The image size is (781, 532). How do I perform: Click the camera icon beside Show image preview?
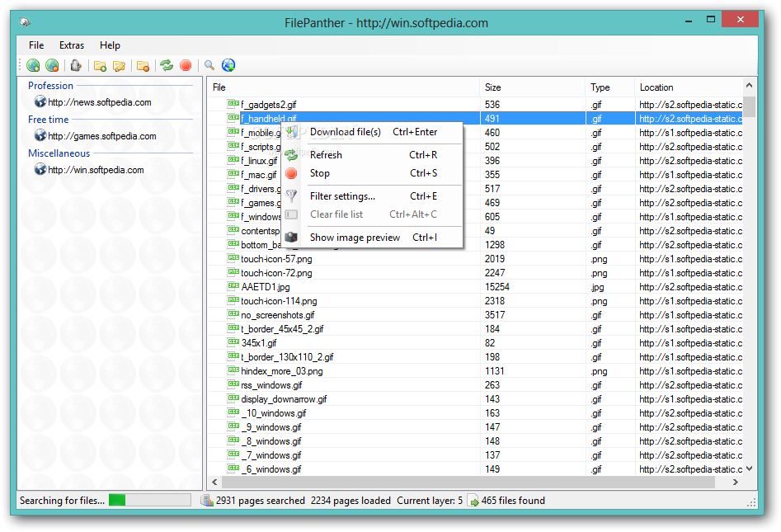pyautogui.click(x=291, y=237)
